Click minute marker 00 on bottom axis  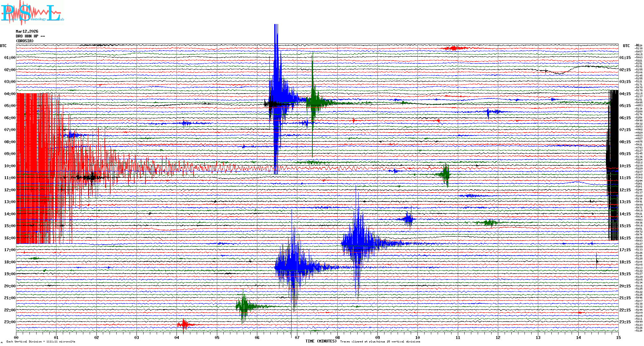click(x=16, y=337)
